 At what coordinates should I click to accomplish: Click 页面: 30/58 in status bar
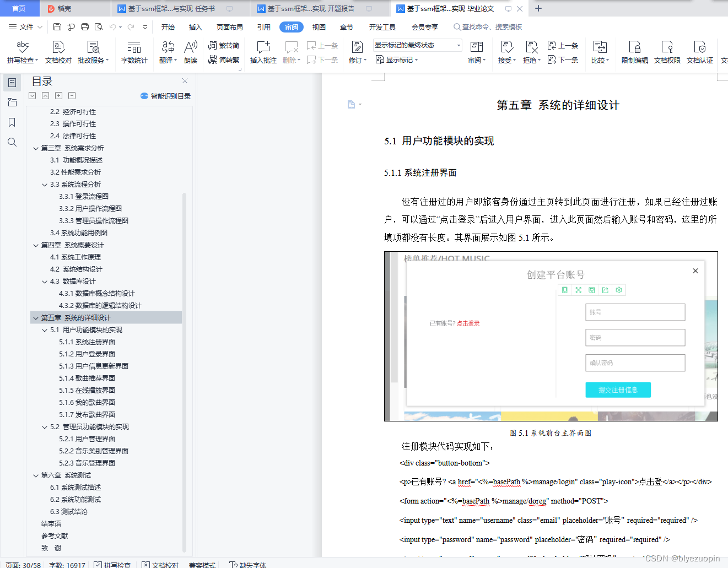pos(23,565)
